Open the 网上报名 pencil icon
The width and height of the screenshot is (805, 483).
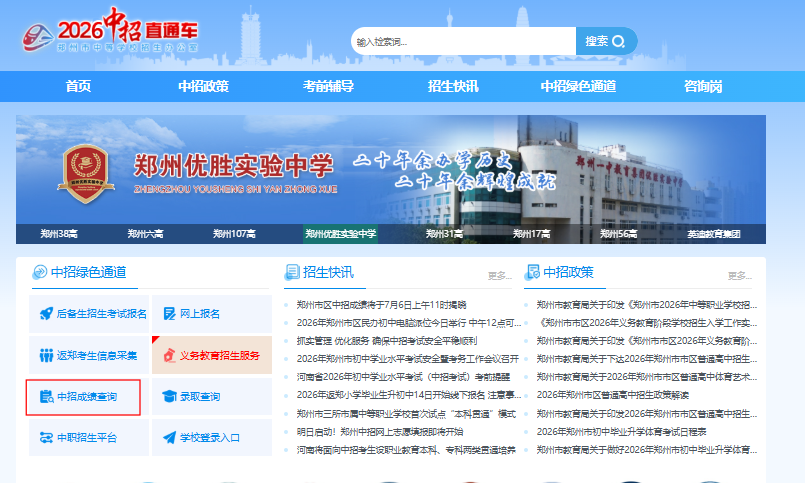pyautogui.click(x=169, y=314)
